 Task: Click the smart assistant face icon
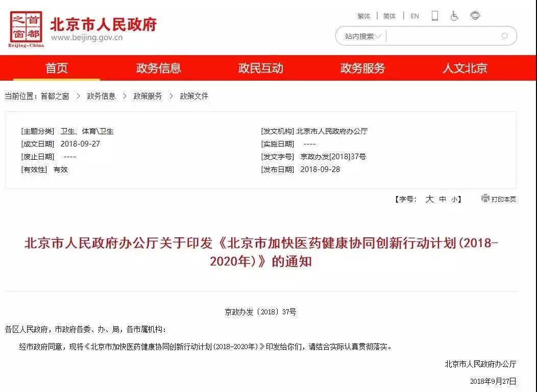tap(475, 15)
